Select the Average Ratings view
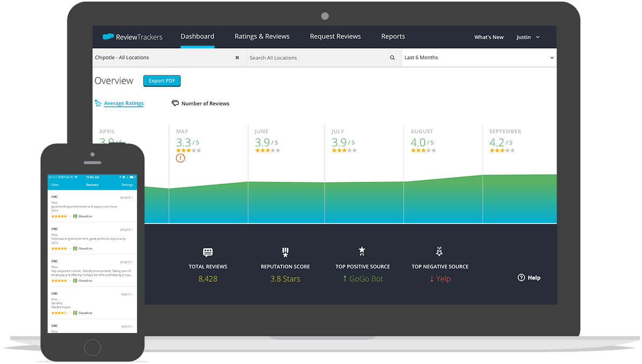The height and width of the screenshot is (364, 642). 124,103
